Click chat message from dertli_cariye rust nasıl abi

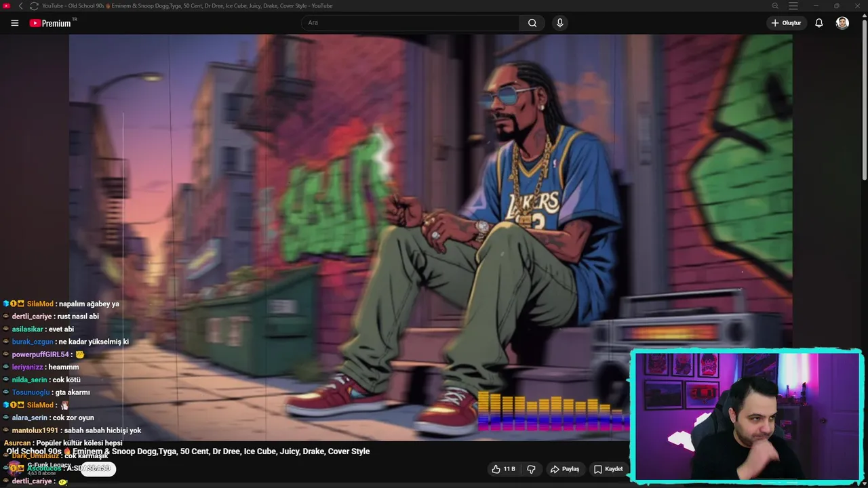[x=56, y=317]
